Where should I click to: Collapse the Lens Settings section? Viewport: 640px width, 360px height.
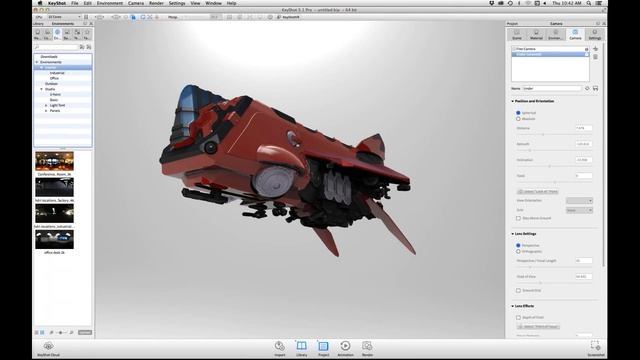coord(513,234)
